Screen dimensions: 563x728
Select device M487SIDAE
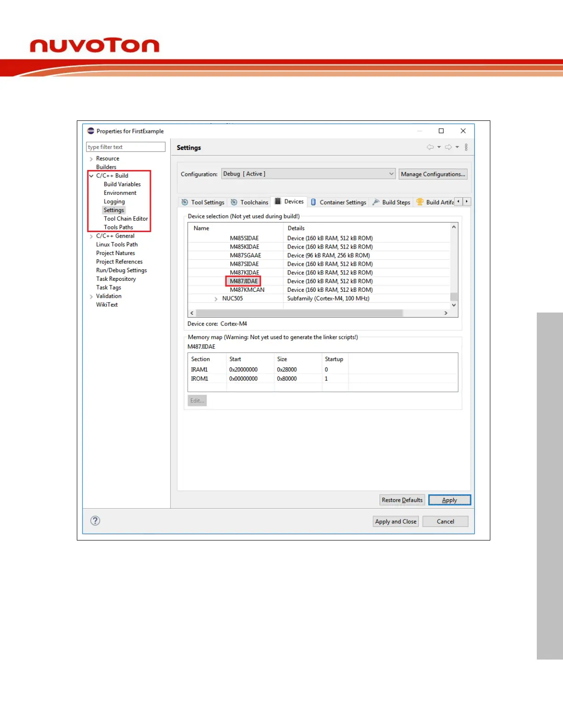pos(244,264)
